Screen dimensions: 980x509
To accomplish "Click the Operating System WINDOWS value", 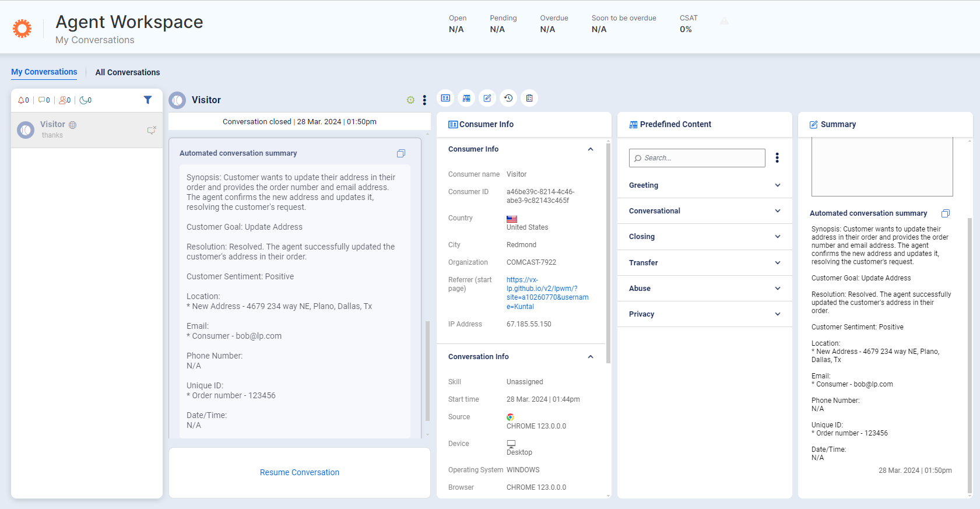I will pyautogui.click(x=523, y=470).
